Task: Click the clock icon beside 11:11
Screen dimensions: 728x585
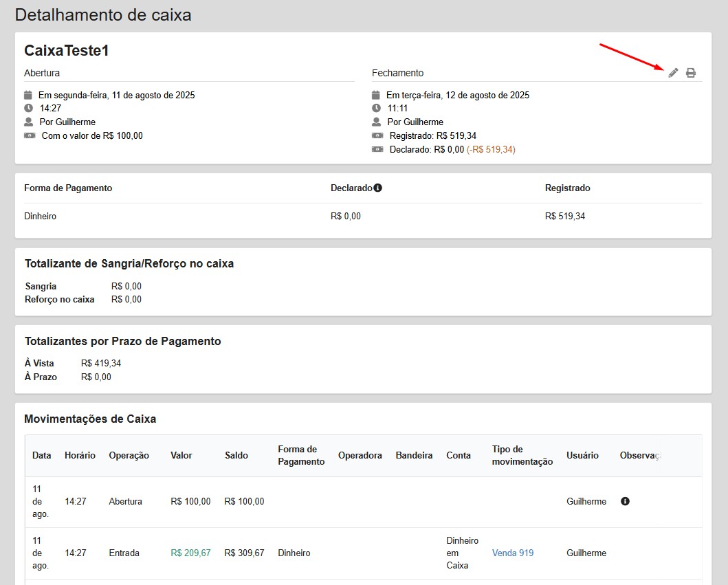Action: click(x=376, y=108)
